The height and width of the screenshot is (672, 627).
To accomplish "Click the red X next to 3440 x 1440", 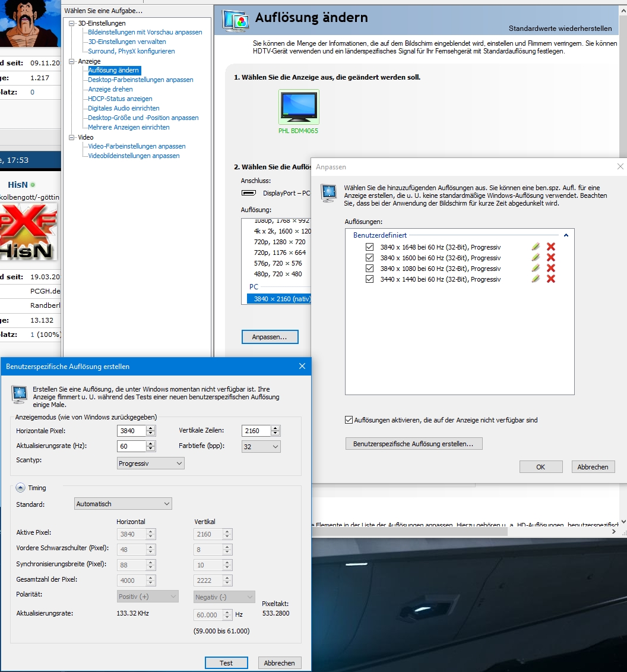I will click(551, 279).
